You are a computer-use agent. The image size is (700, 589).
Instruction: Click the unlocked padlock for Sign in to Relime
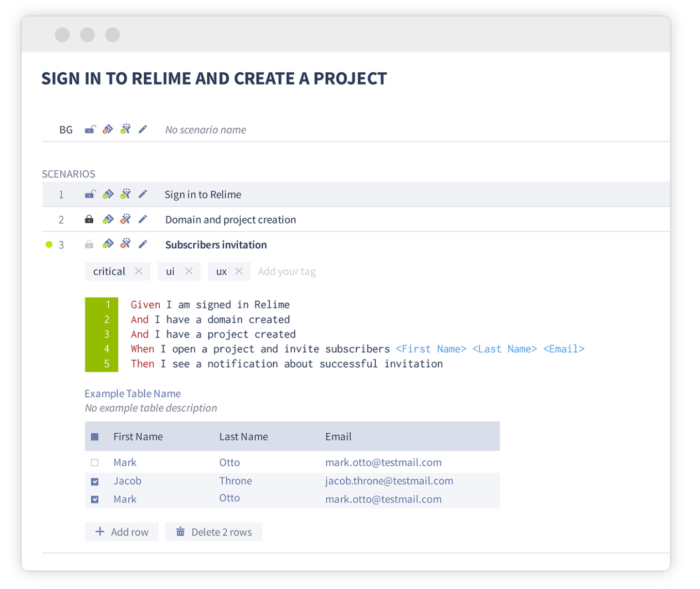pos(90,194)
